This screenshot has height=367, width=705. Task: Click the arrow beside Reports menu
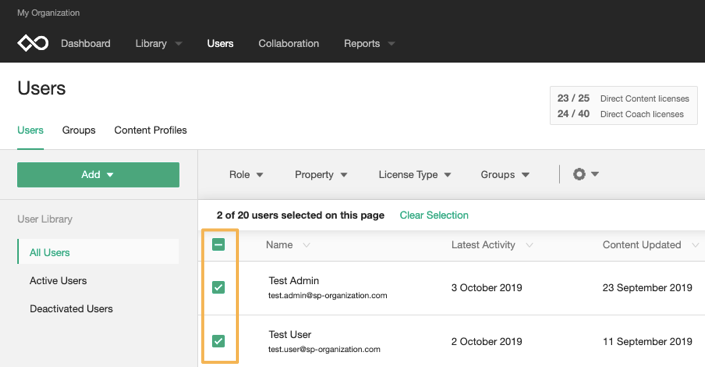tap(391, 44)
